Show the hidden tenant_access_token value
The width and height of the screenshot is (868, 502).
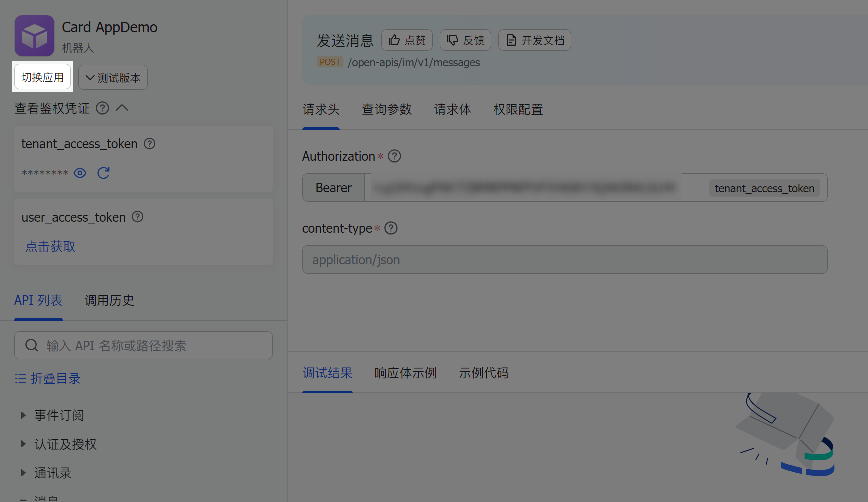[x=80, y=173]
